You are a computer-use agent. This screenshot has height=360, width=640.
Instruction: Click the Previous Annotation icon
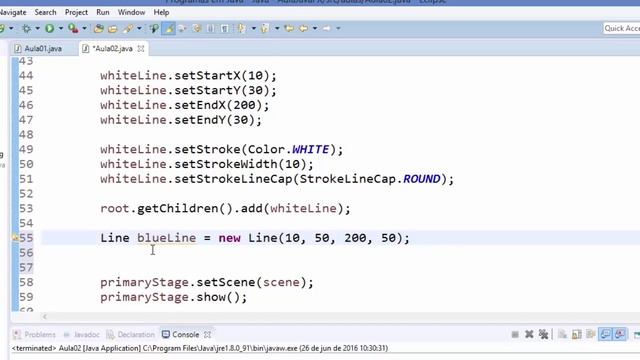click(x=265, y=29)
